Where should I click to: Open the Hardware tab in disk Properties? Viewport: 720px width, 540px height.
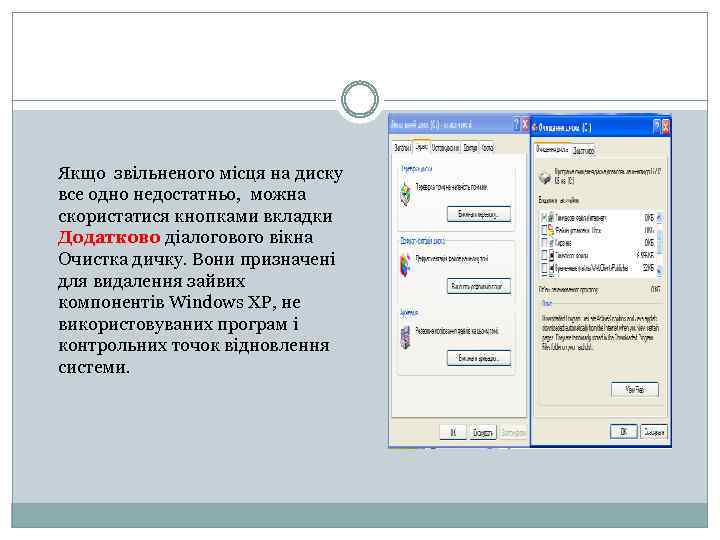click(x=445, y=148)
